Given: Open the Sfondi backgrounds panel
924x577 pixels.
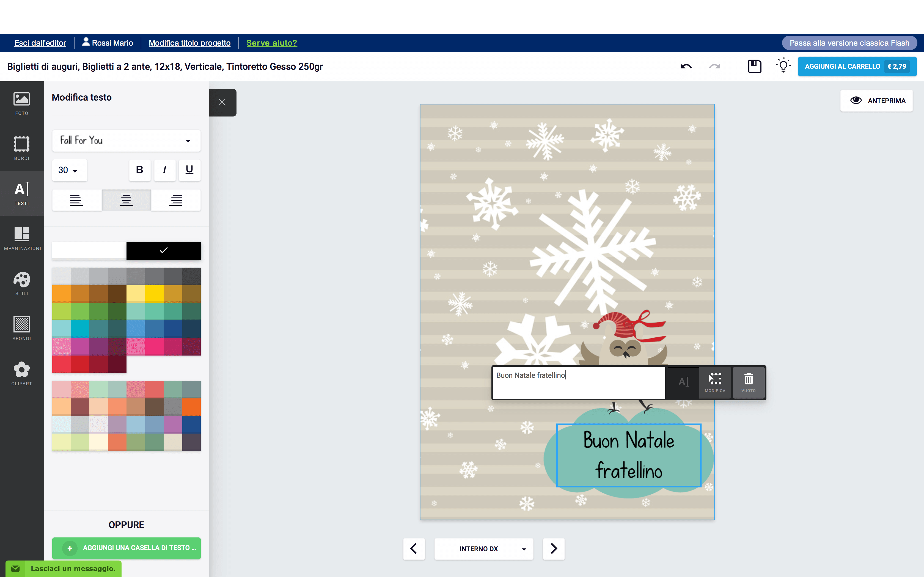Looking at the screenshot, I should point(22,329).
